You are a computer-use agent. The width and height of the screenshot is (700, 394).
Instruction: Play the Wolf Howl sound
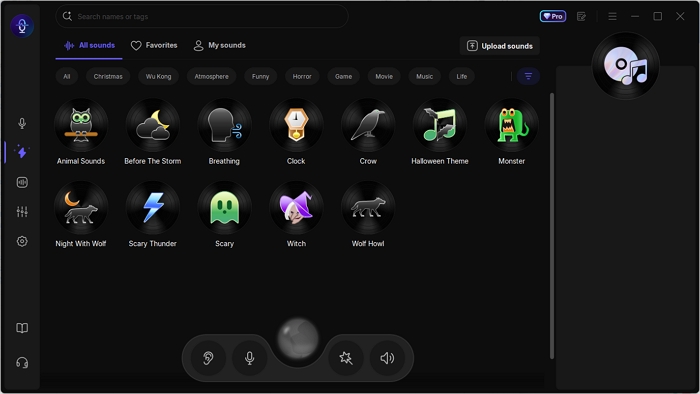pyautogui.click(x=368, y=208)
